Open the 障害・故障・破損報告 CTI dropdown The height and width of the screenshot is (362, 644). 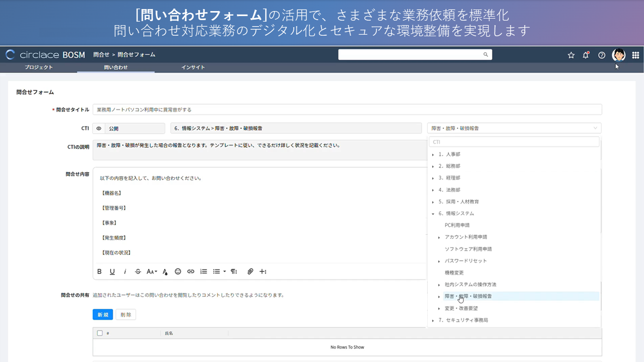point(514,128)
